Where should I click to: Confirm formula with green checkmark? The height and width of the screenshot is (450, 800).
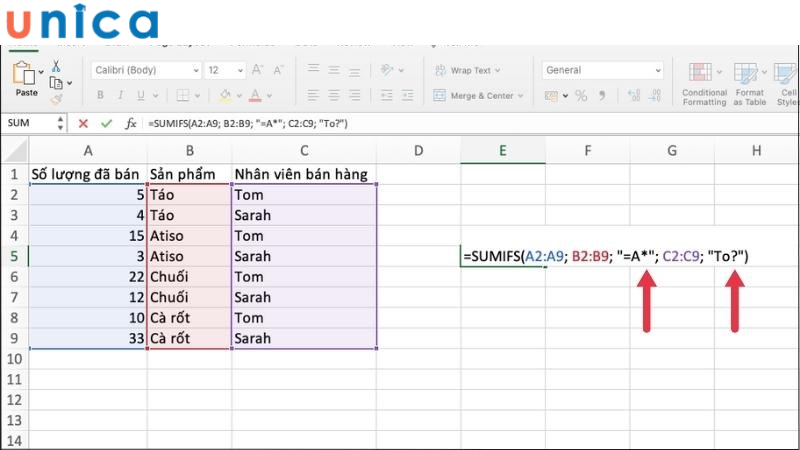coord(106,123)
